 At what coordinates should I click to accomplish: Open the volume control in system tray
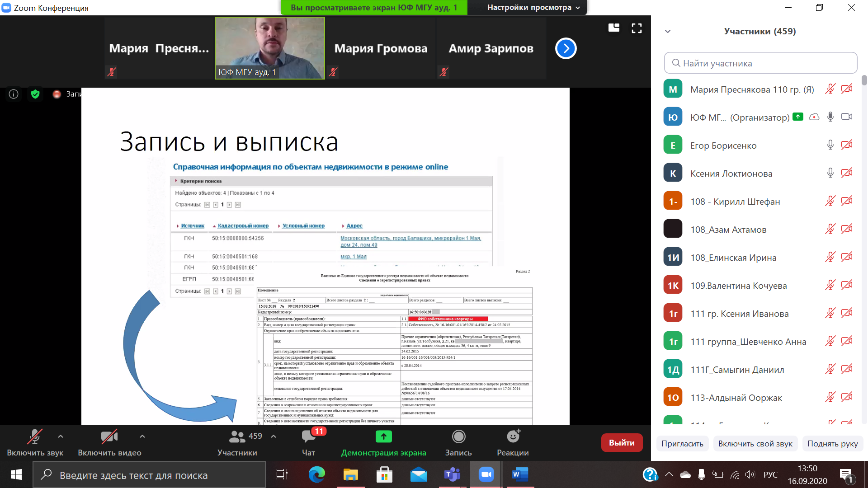tap(750, 474)
